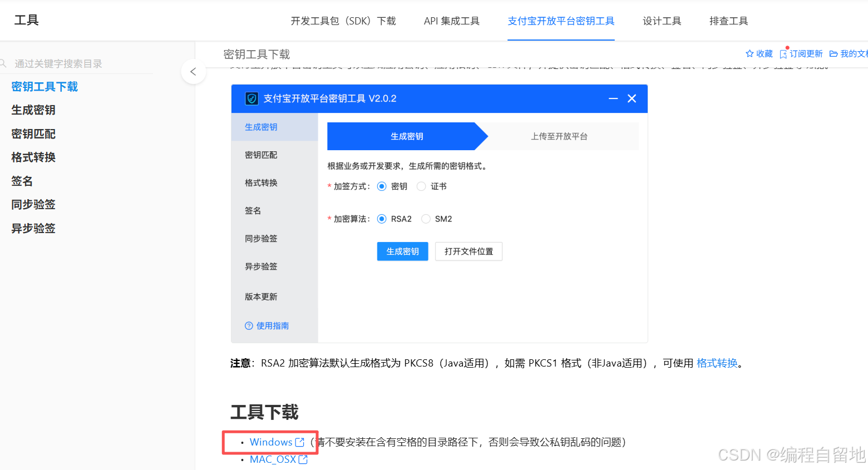Switch to the 设计工具 tab
Screen dimensions: 868x470
662,20
